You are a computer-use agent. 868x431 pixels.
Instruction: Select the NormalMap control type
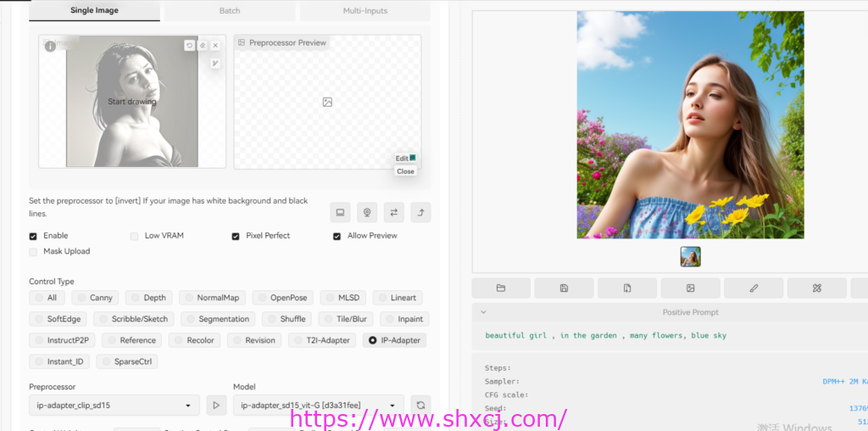tap(213, 298)
